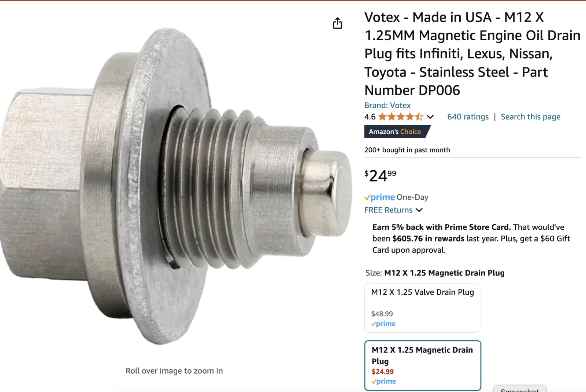Expand the rating breakdown chevron beside 4.6
Viewport: 586px width, 392px height.
click(430, 117)
